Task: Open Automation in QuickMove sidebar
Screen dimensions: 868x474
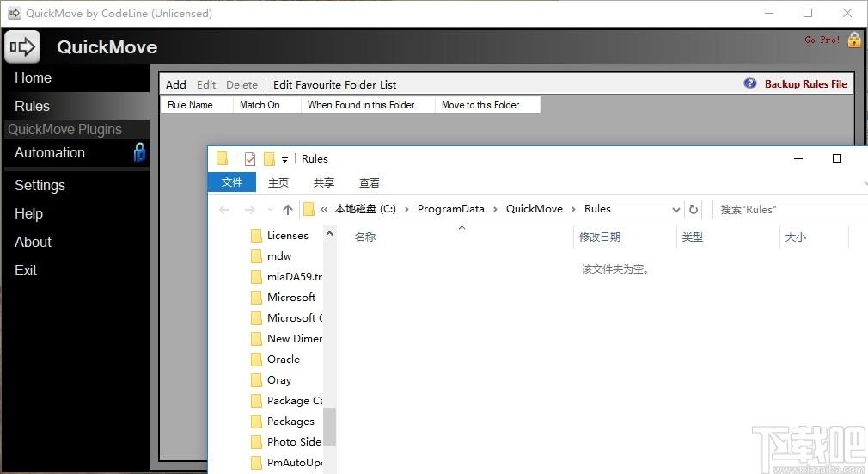Action: pos(50,152)
